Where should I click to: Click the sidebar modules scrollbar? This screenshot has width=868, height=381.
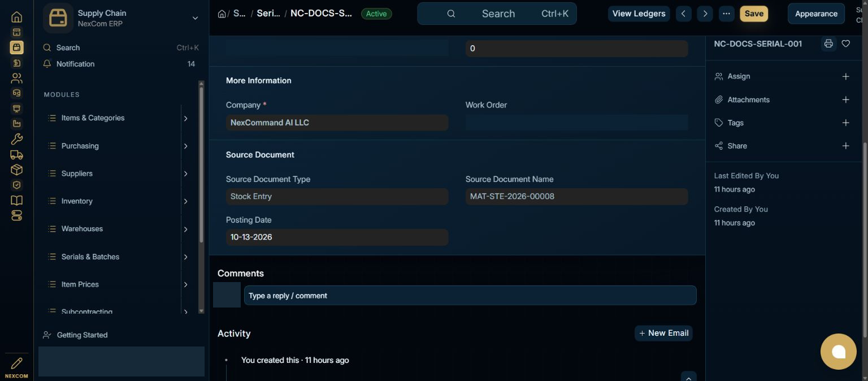[201, 165]
